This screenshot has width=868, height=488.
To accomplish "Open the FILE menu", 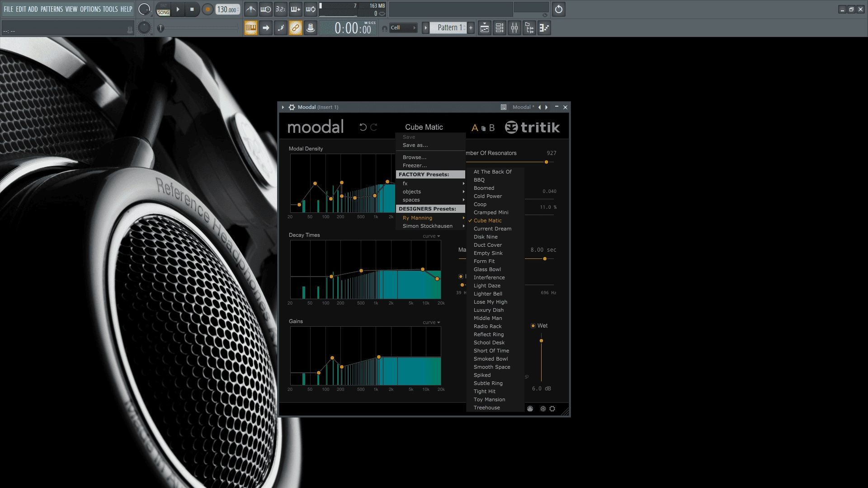I will click(x=9, y=9).
